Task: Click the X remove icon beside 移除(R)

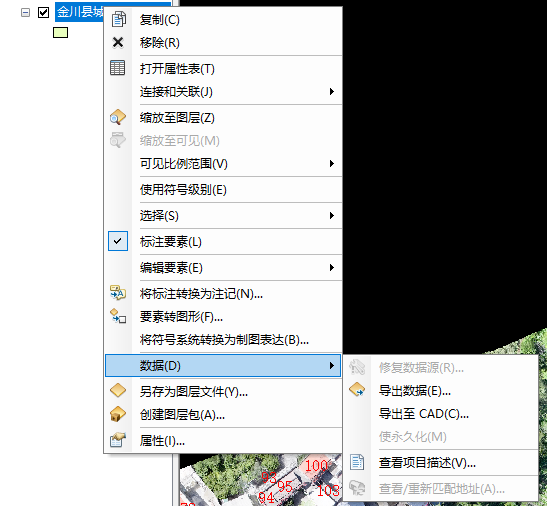Action: coord(118,43)
